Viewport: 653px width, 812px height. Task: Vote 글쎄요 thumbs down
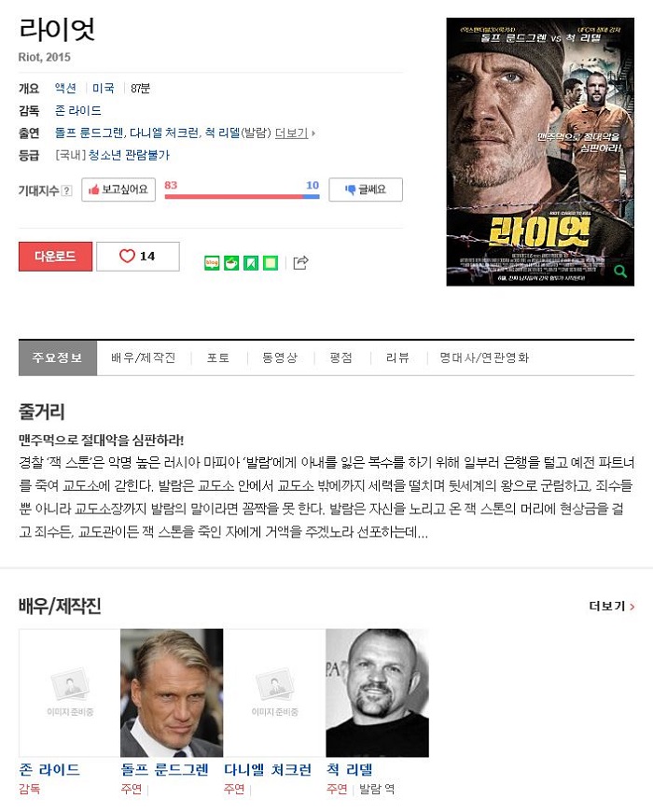point(366,189)
